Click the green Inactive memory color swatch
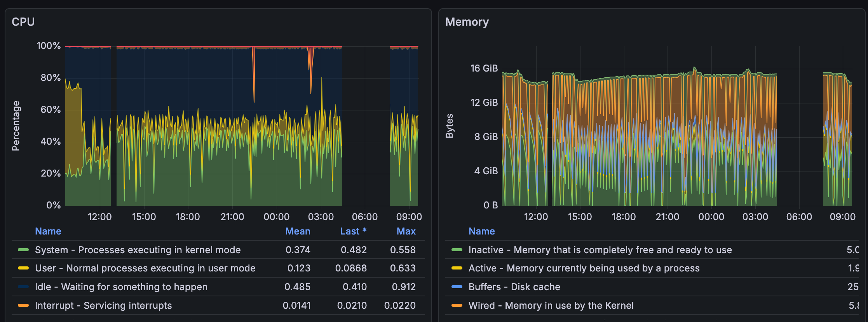Viewport: 868px width, 322px height. 457,250
